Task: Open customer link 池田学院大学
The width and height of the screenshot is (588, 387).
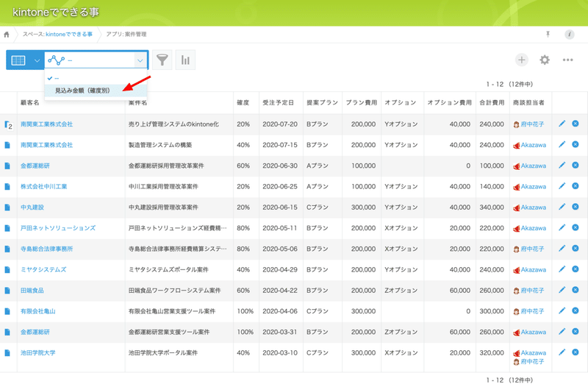Action: [38, 353]
